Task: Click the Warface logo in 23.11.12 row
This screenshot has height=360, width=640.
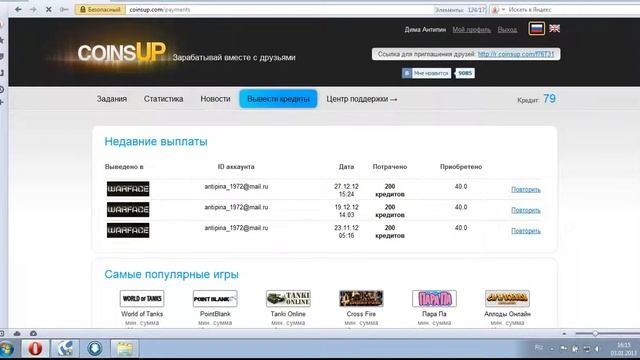Action: [128, 230]
